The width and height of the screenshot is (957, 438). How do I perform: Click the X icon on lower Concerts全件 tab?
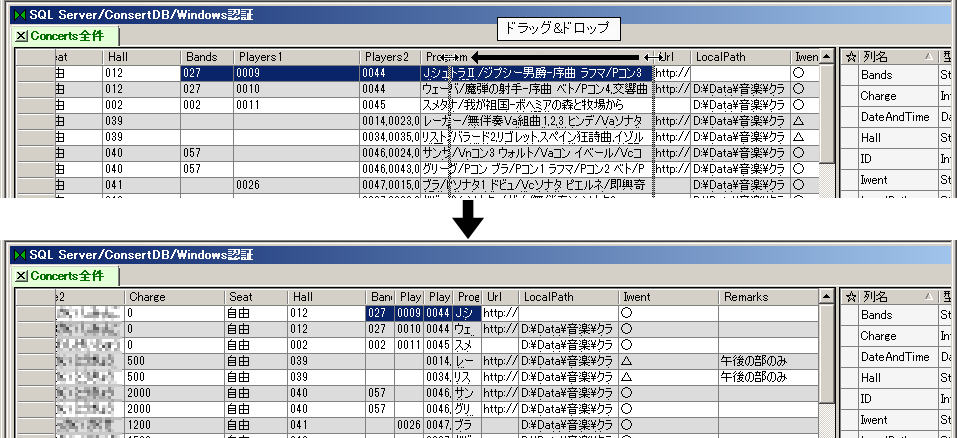[21, 275]
